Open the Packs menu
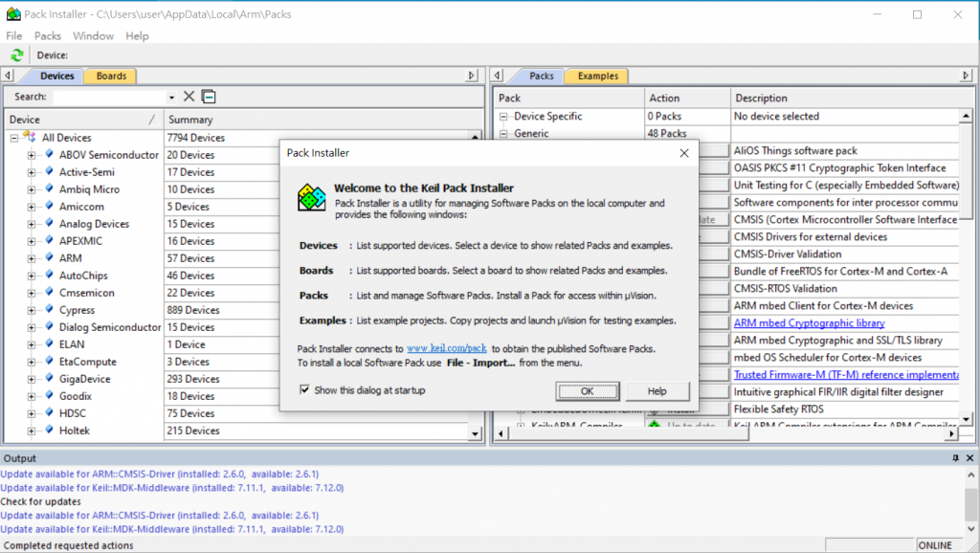Viewport: 980px width, 553px height. (x=48, y=35)
